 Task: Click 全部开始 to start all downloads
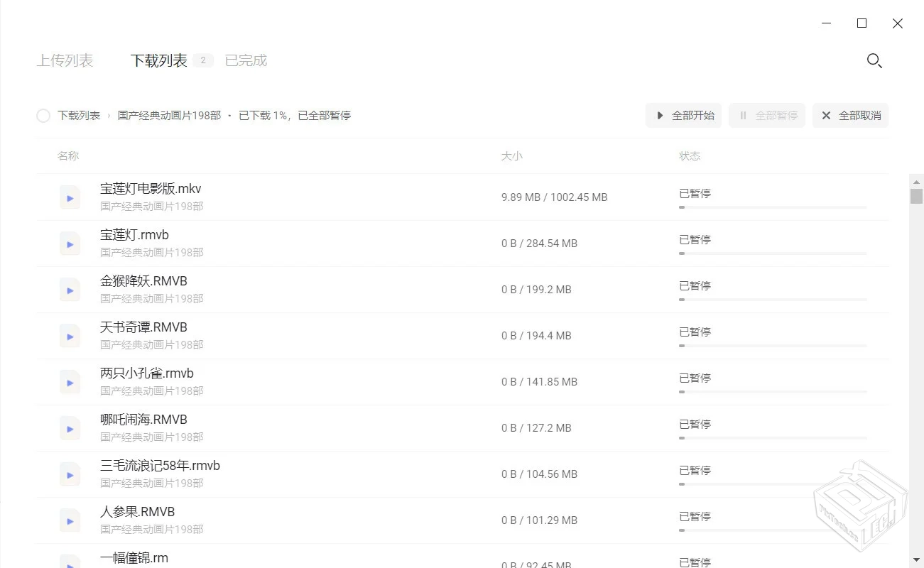[683, 115]
